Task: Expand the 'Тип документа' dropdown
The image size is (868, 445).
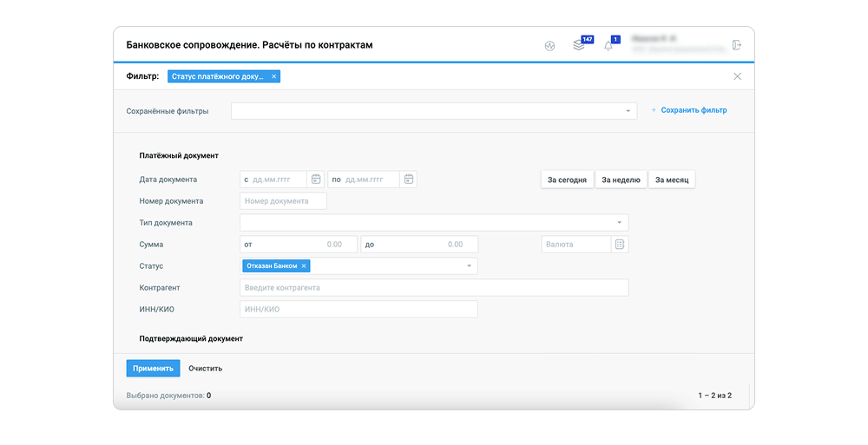Action: (x=619, y=222)
